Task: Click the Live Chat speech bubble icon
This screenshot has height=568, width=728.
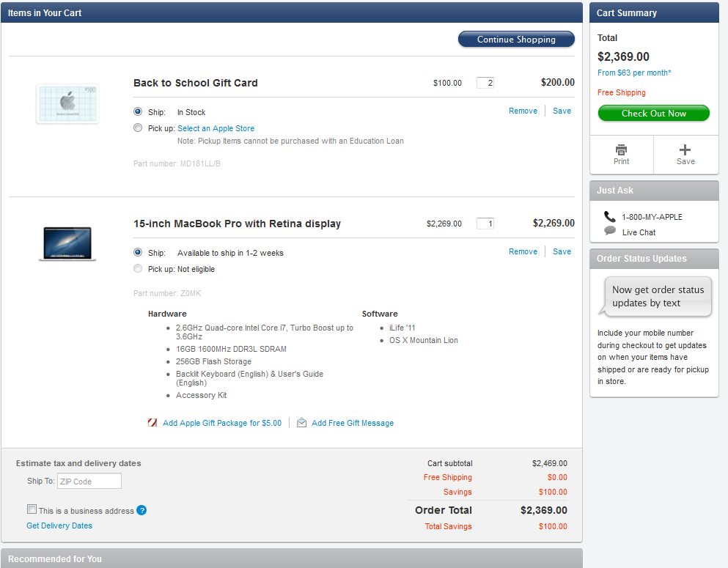Action: pyautogui.click(x=610, y=231)
